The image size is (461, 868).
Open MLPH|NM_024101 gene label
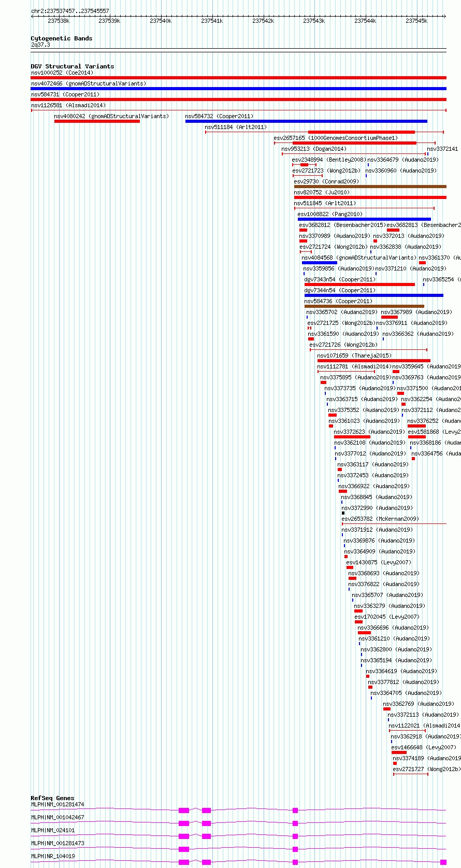coord(53,830)
